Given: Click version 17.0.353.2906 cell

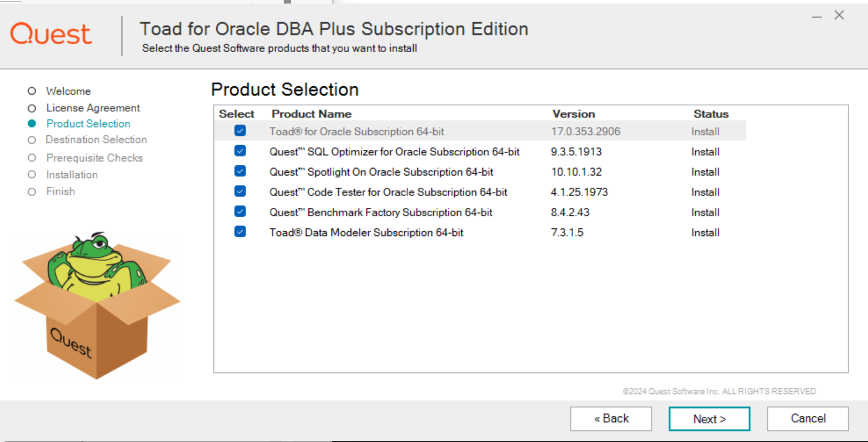Looking at the screenshot, I should click(586, 132).
